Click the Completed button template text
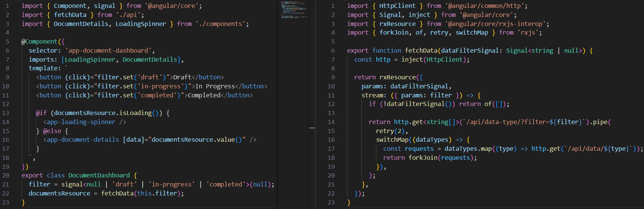This screenshot has height=209, width=644. [204, 95]
